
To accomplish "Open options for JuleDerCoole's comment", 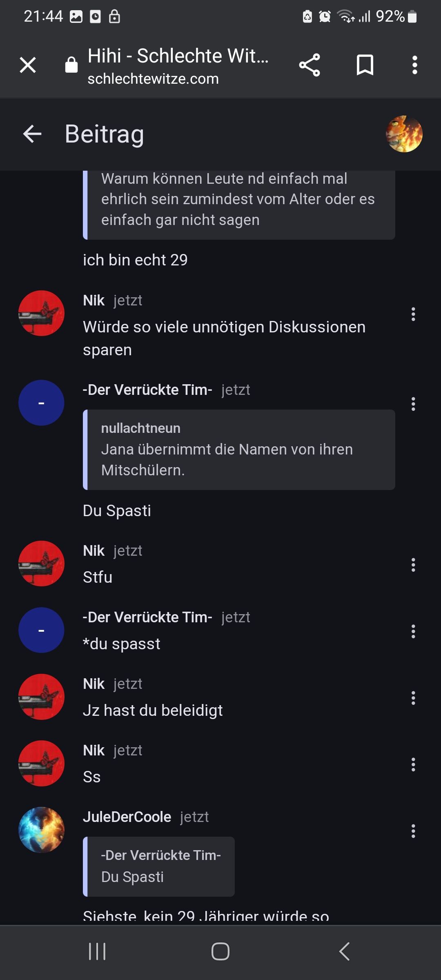I will [413, 831].
